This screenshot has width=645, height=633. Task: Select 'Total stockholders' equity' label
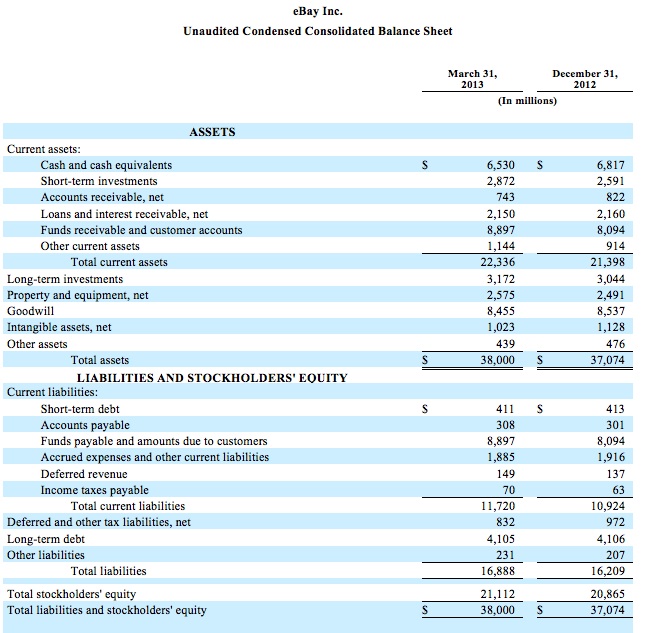point(71,594)
